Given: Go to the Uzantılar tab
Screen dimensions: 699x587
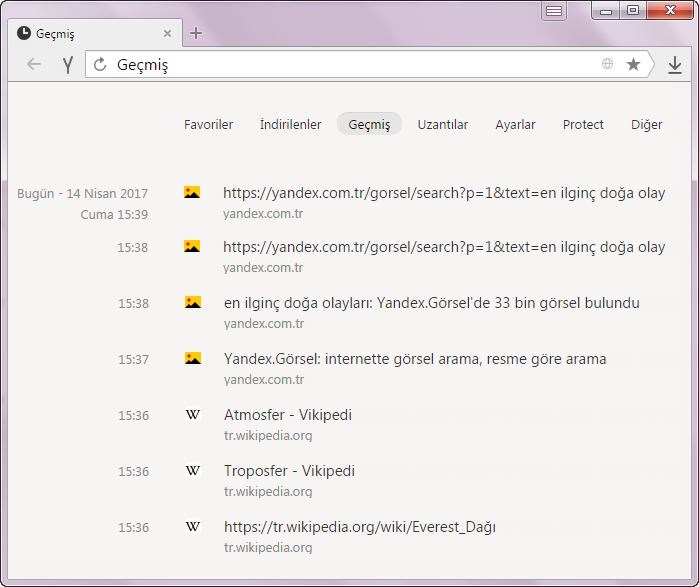Looking at the screenshot, I should (443, 124).
